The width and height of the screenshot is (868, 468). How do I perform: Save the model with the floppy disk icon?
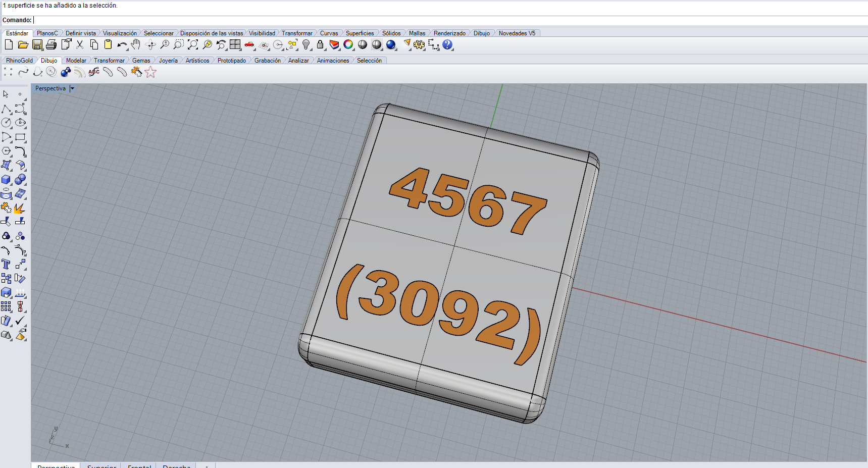click(x=37, y=45)
